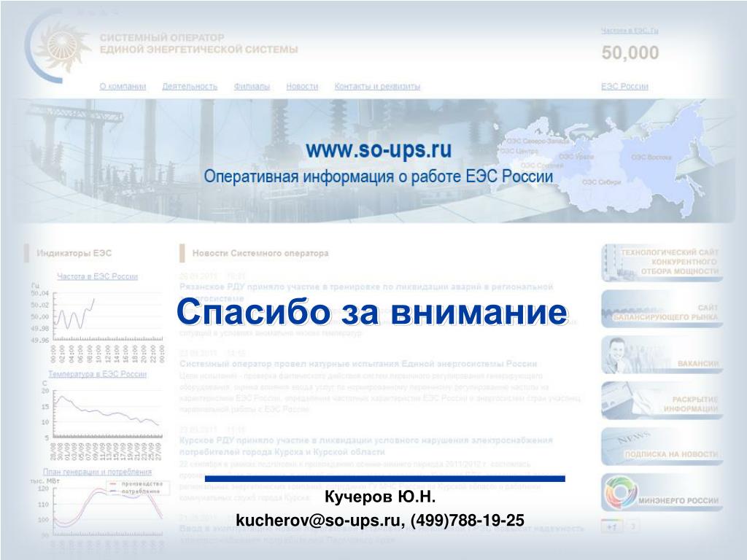747x560 pixels.
Task: Open the Филиалы menu item
Action: click(252, 87)
